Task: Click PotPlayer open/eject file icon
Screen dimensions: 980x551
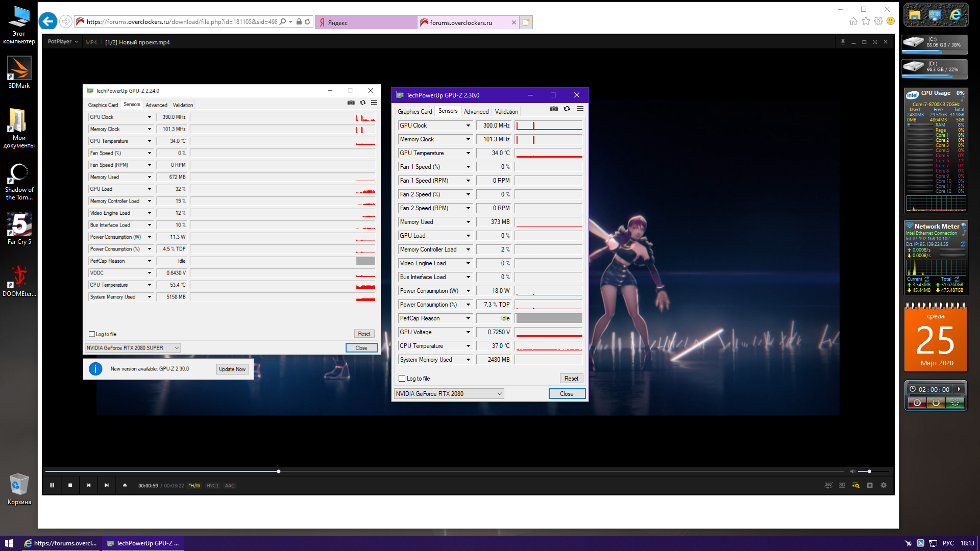Action: (x=125, y=485)
